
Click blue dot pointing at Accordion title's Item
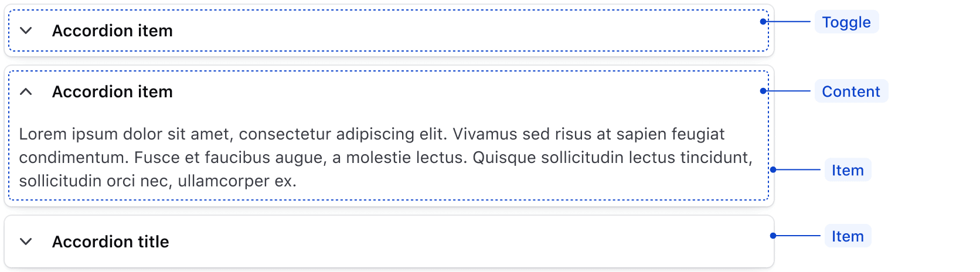point(773,236)
